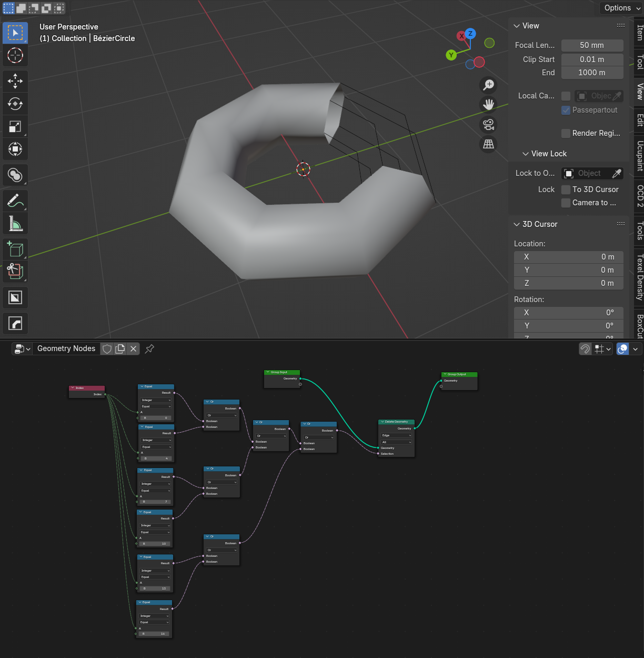This screenshot has height=658, width=644.
Task: Open the node tree browse dropdown
Action: coord(22,348)
